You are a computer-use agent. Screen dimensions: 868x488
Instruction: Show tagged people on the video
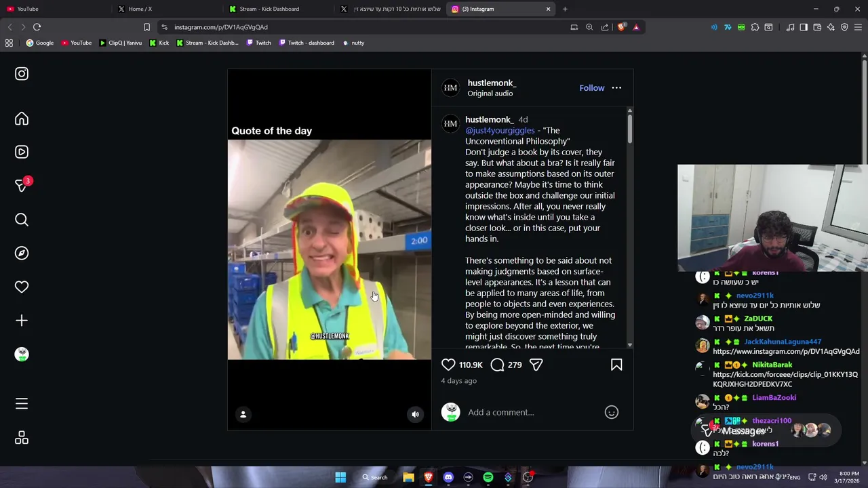(243, 414)
